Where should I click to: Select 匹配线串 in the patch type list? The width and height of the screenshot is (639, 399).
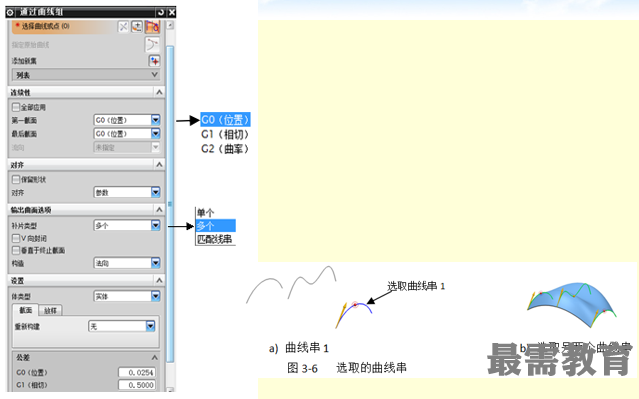pyautogui.click(x=215, y=239)
